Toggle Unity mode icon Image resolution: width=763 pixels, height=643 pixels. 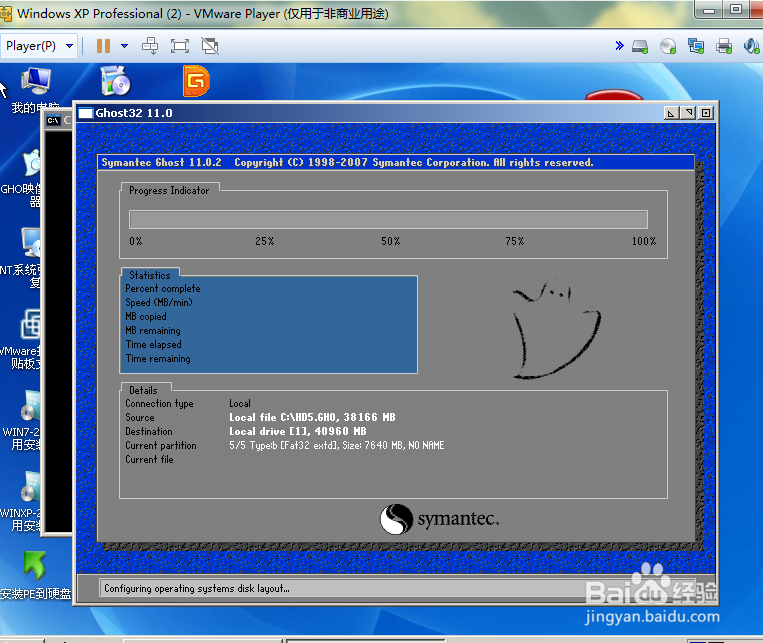(210, 46)
